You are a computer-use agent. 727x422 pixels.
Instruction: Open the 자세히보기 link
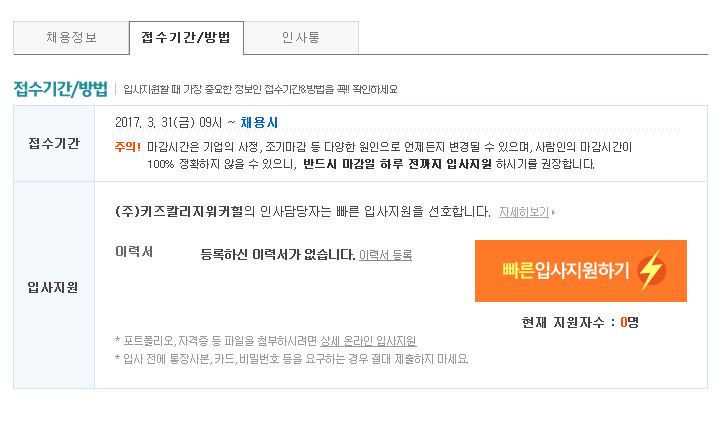click(523, 212)
